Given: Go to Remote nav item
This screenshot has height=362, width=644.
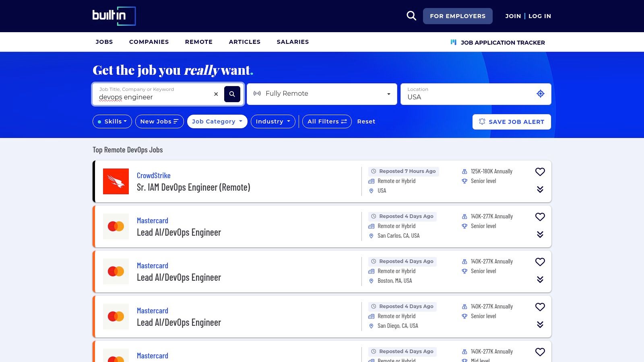Looking at the screenshot, I should [x=199, y=42].
